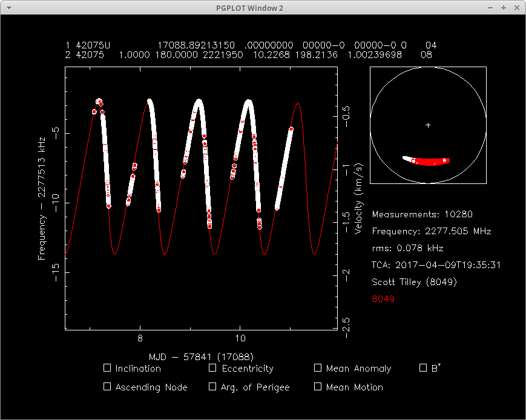The height and width of the screenshot is (420, 526).
Task: Click TLE line 2 starting with 2 42075
Action: click(249, 54)
